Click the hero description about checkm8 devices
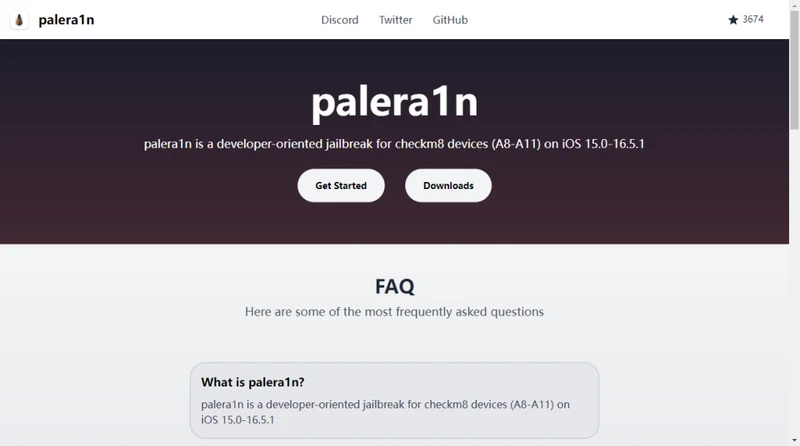 pos(394,144)
